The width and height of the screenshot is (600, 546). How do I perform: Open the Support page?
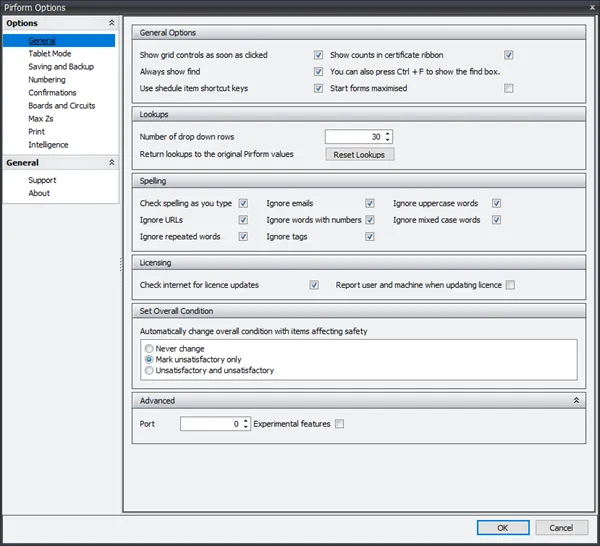click(42, 180)
